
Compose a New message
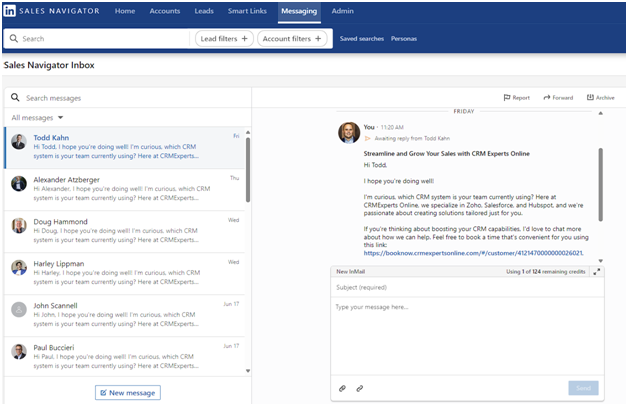tap(128, 393)
